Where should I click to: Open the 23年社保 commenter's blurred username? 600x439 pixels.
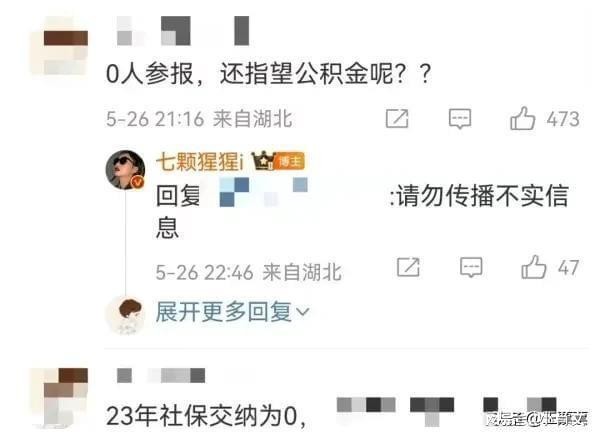tap(161, 375)
